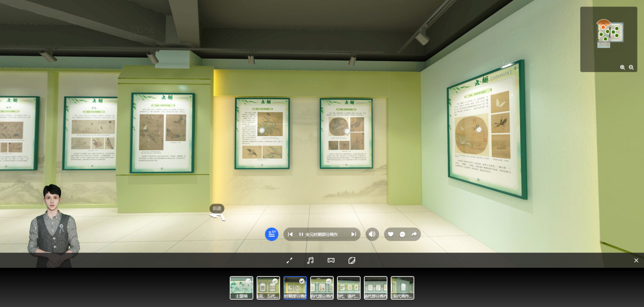Open hotspot on the dark circular painting panel
644x307 pixels.
tap(347, 131)
